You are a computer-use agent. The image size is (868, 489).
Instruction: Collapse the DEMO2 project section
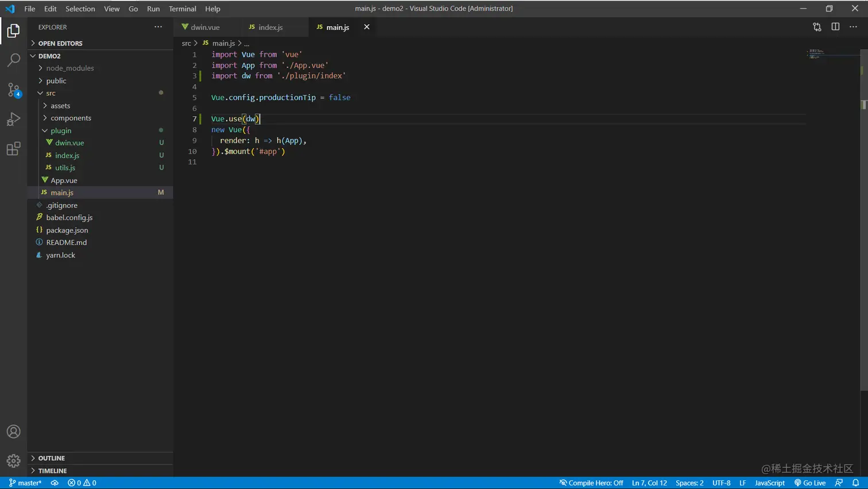click(x=100, y=56)
